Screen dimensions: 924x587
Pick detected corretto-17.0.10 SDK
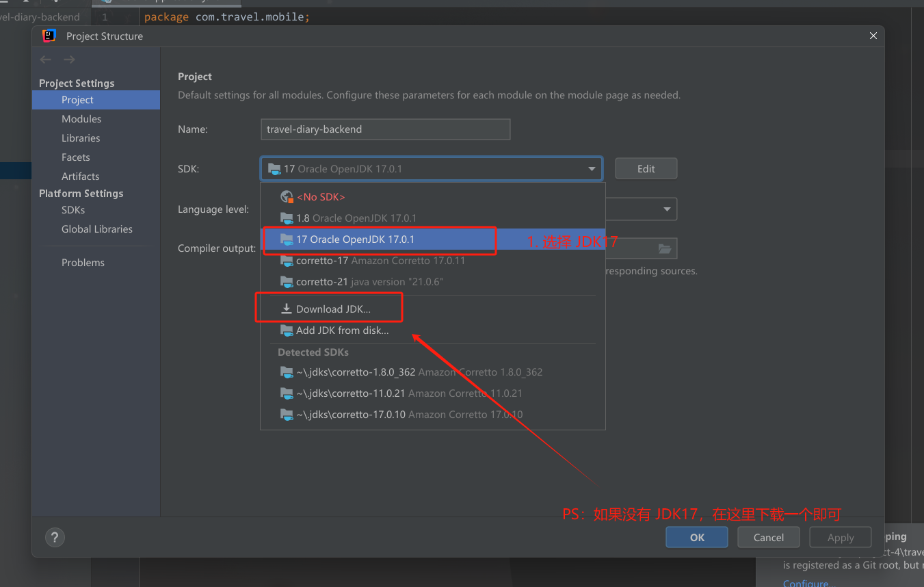433,415
